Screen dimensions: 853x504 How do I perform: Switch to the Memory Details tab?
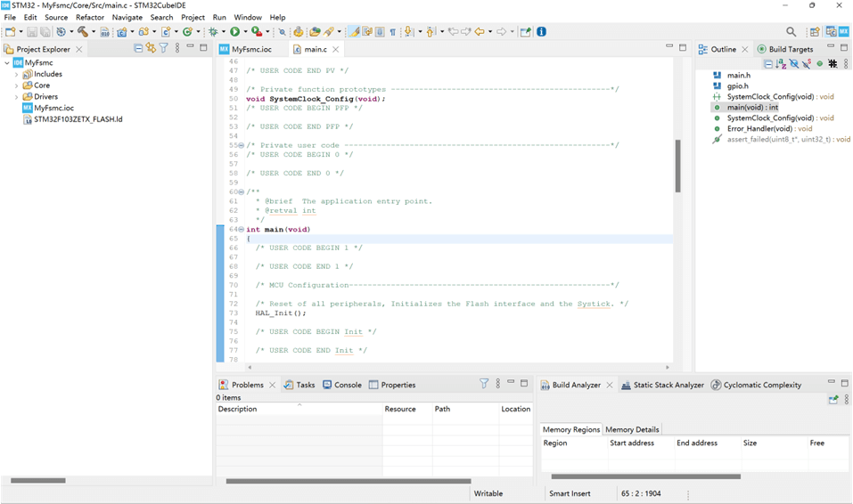pyautogui.click(x=632, y=429)
